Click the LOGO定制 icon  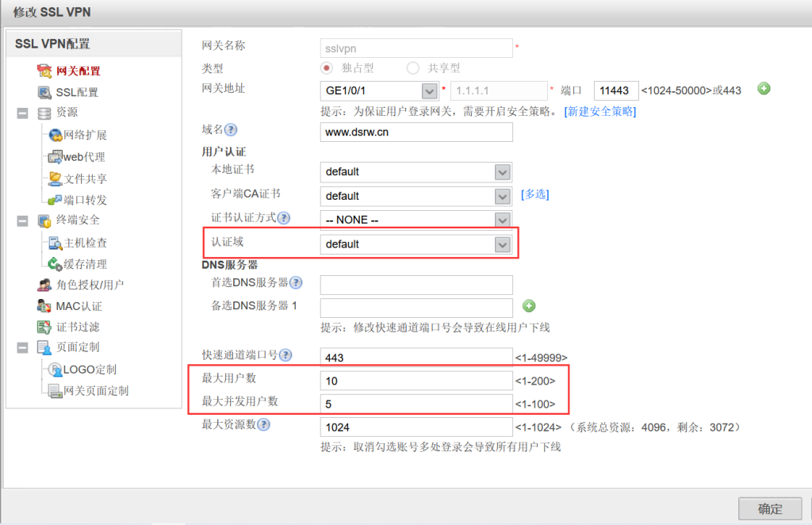pyautogui.click(x=55, y=370)
